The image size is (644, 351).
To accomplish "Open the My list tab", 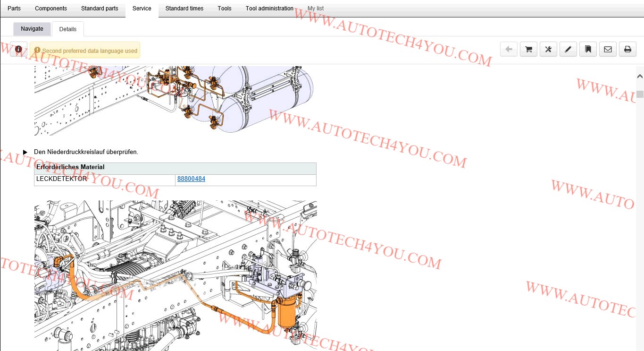I will (x=316, y=9).
